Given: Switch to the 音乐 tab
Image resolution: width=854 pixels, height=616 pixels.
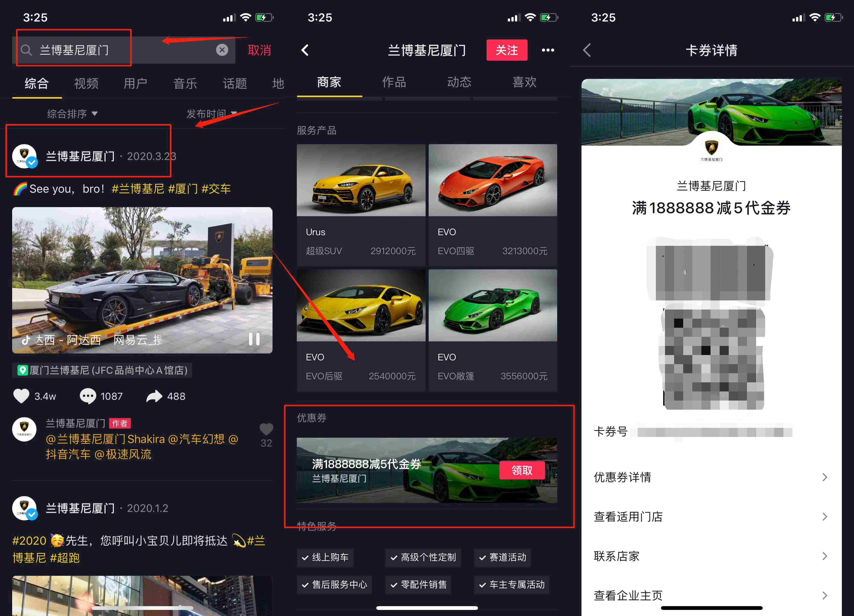Looking at the screenshot, I should point(185,83).
